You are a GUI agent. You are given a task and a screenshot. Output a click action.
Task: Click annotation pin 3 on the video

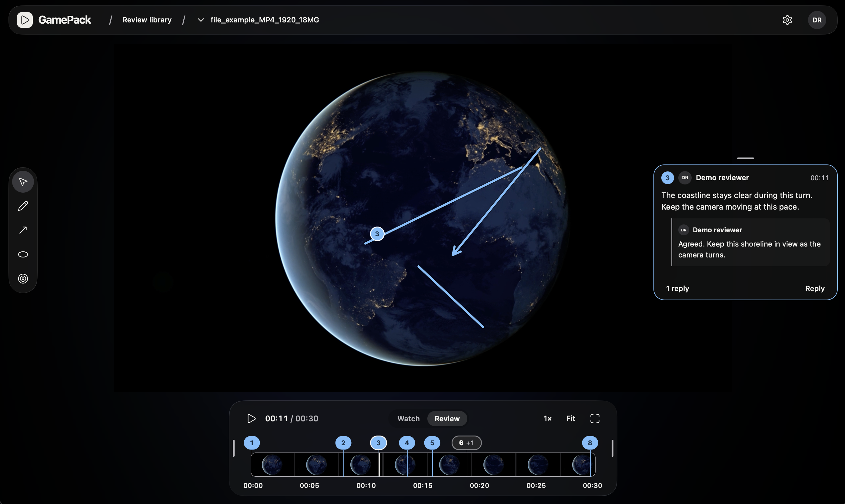pos(377,234)
